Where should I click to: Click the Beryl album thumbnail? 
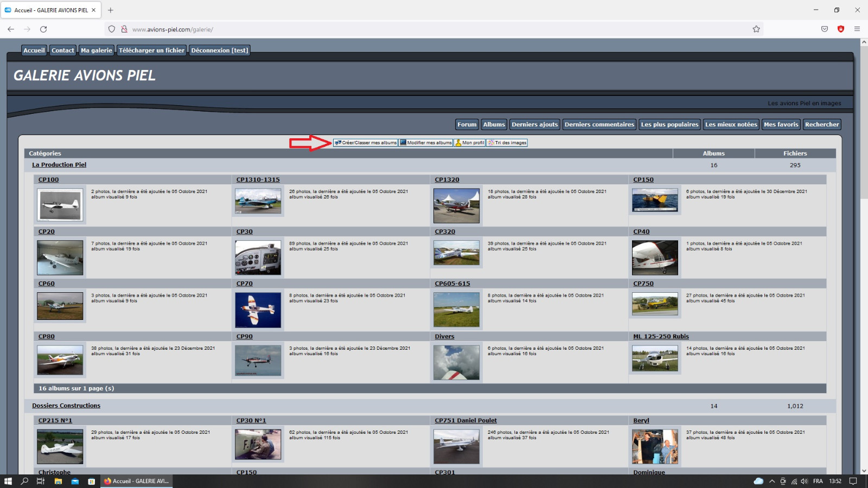tap(655, 447)
